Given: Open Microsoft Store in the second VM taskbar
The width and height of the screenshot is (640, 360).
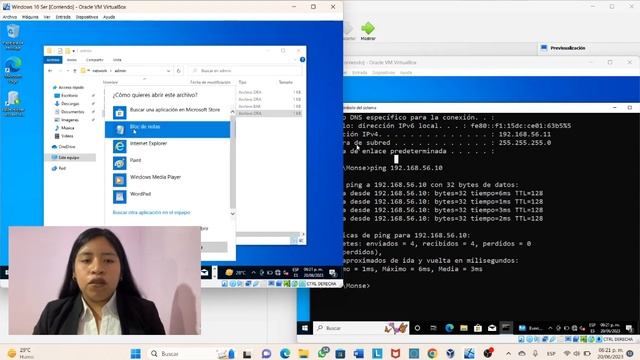Looking at the screenshot, I should point(478,328).
